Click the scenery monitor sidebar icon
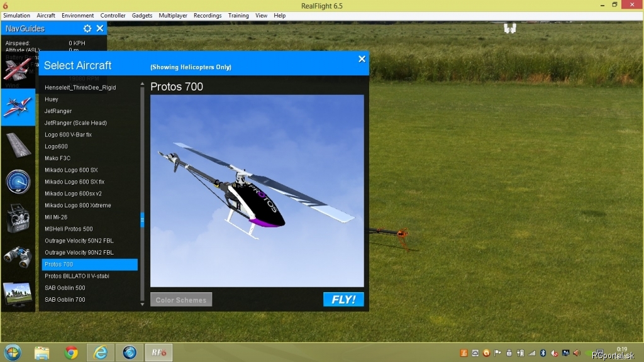This screenshot has height=362, width=644. pyautogui.click(x=18, y=293)
